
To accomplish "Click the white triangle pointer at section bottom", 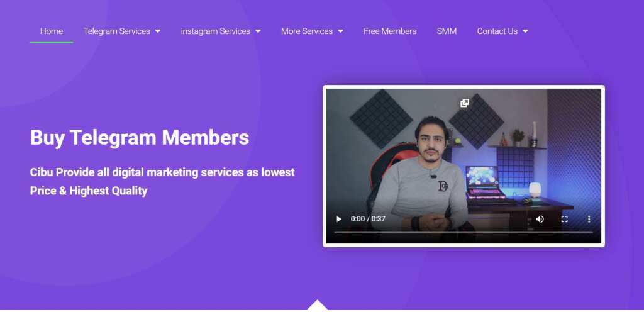I will [317, 305].
